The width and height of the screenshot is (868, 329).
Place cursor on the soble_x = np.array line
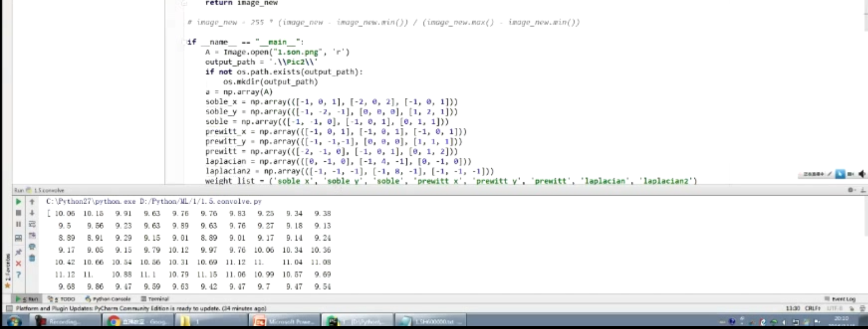coord(332,102)
